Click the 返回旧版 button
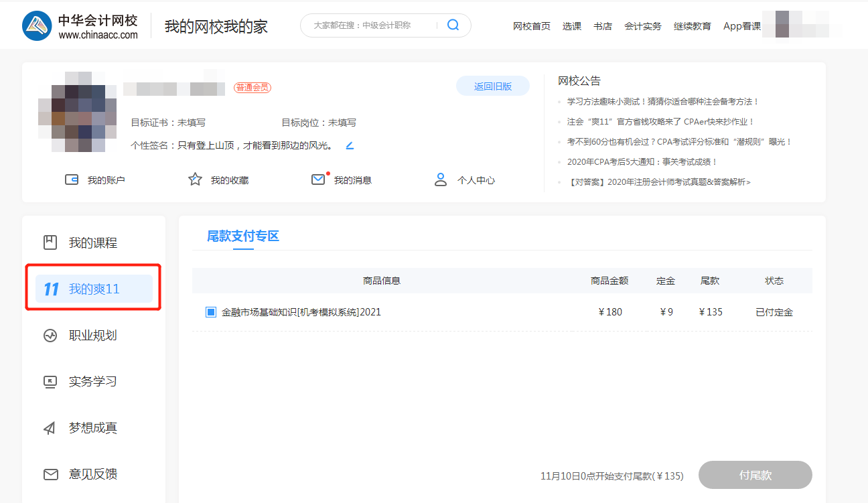 point(493,86)
